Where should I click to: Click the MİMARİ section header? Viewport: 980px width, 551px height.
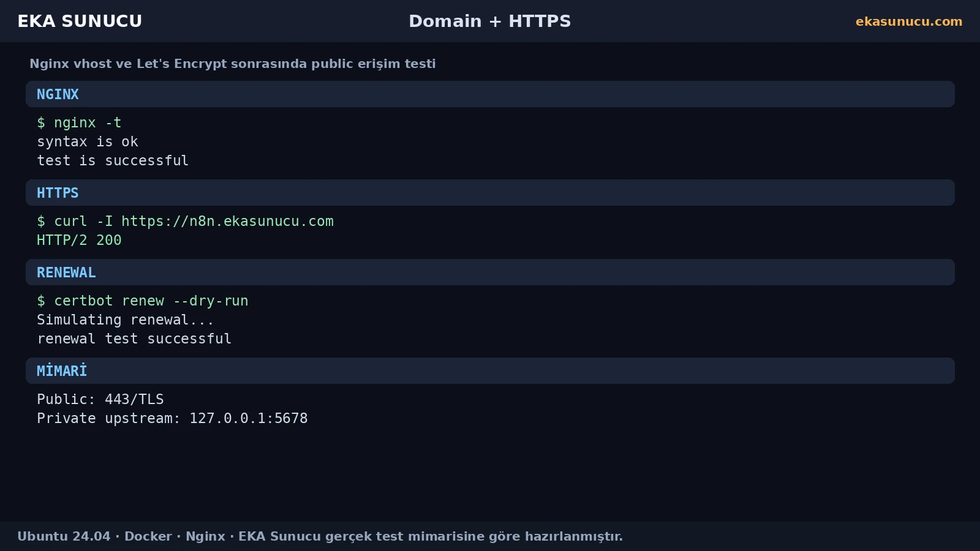coord(490,371)
